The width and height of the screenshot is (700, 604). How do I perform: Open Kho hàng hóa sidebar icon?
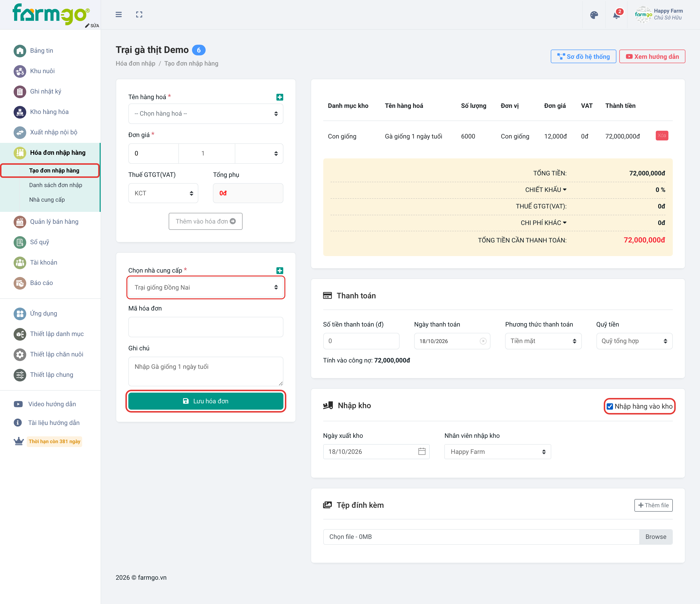click(20, 112)
